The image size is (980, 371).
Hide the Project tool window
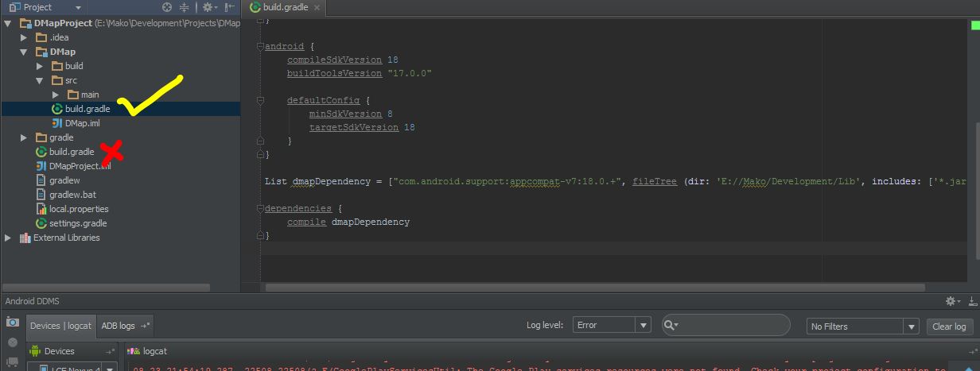[229, 7]
